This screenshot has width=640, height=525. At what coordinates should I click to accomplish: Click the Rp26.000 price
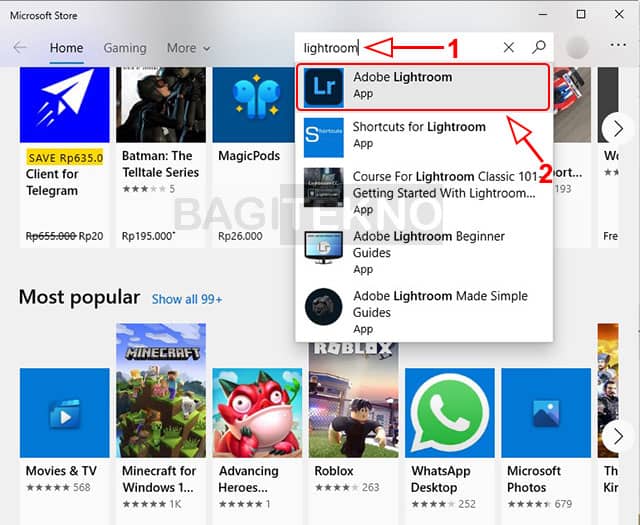240,236
